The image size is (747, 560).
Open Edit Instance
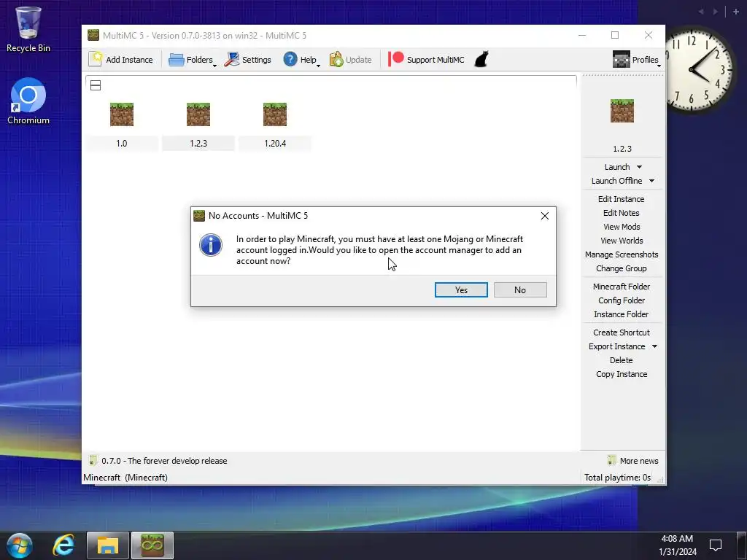[622, 199]
